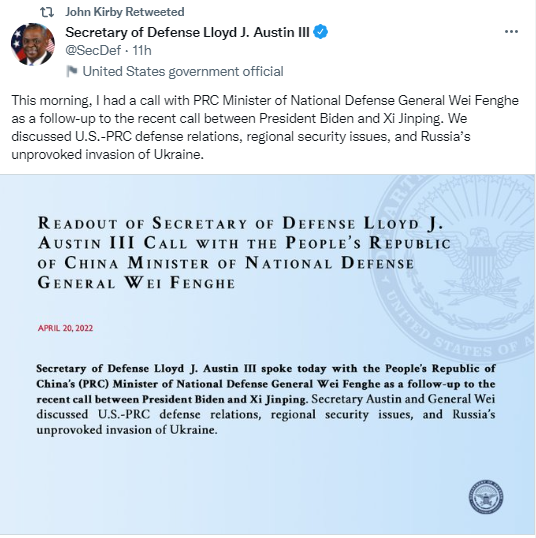Click the United States government official label

(x=183, y=71)
